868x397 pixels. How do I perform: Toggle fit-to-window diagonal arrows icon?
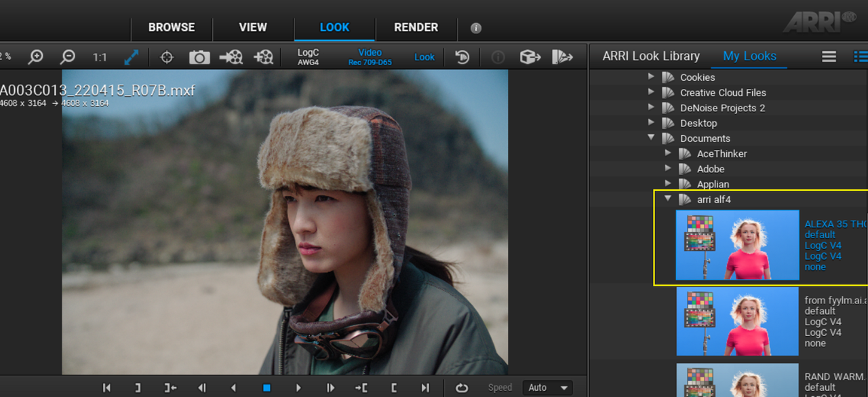coord(132,57)
